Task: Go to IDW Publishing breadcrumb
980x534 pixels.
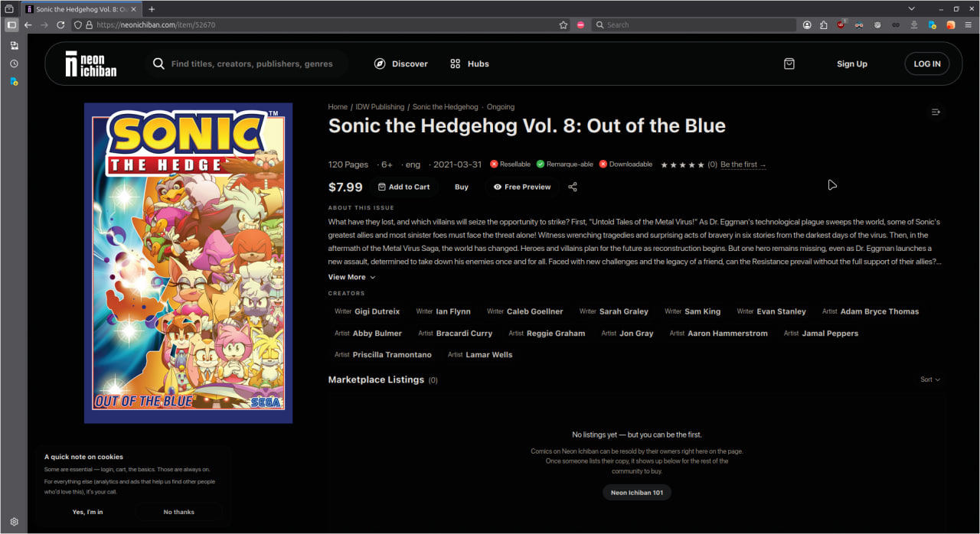Action: tap(380, 107)
